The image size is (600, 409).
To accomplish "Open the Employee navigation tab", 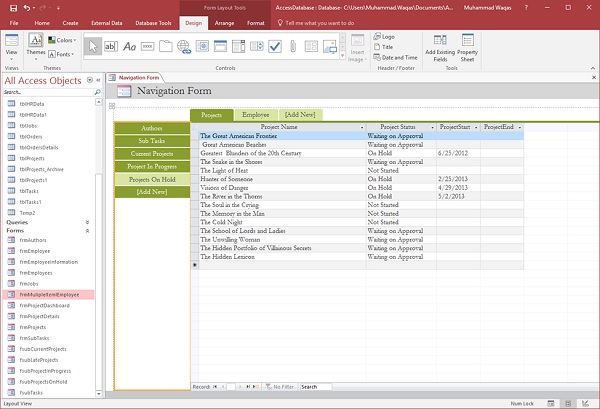I will 255,116.
